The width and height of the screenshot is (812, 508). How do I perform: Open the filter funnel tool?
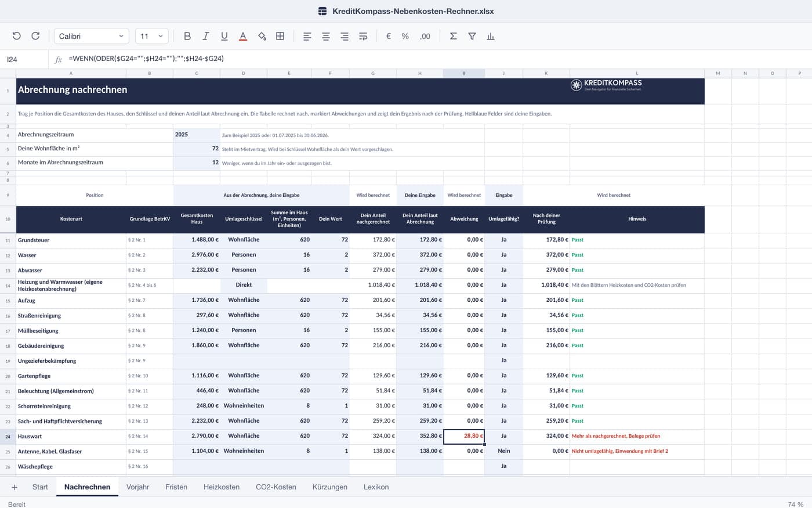coord(472,36)
